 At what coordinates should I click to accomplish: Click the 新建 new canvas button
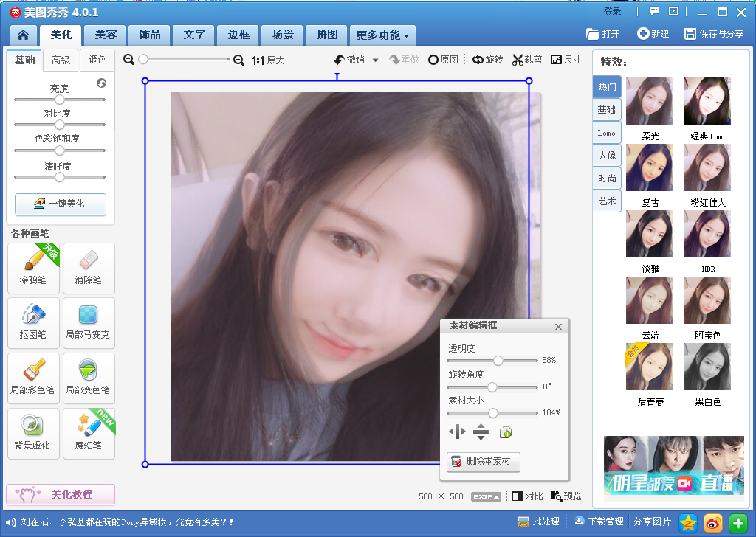(x=653, y=34)
